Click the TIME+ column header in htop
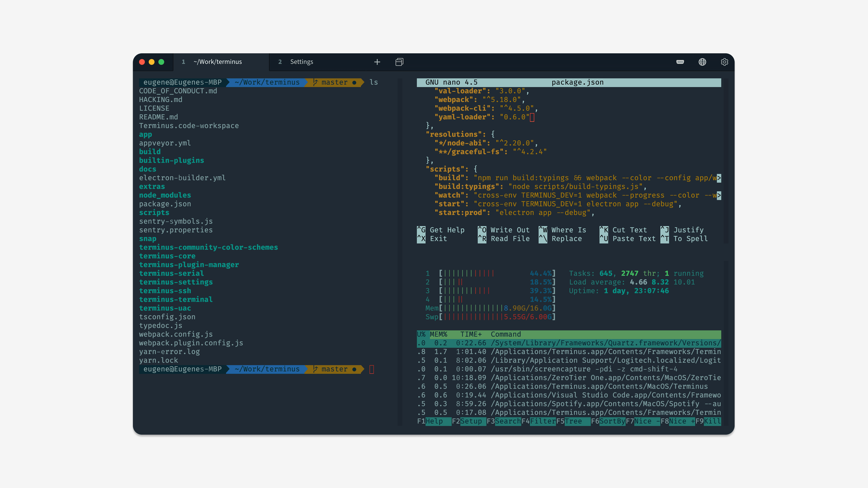868x488 pixels. point(471,334)
